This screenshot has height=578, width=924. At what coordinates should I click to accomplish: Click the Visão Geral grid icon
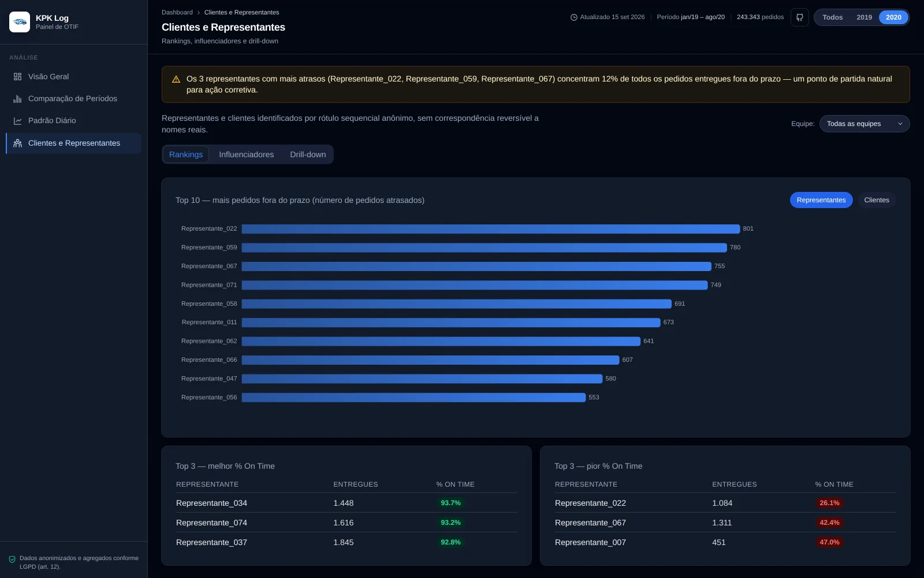pos(17,76)
